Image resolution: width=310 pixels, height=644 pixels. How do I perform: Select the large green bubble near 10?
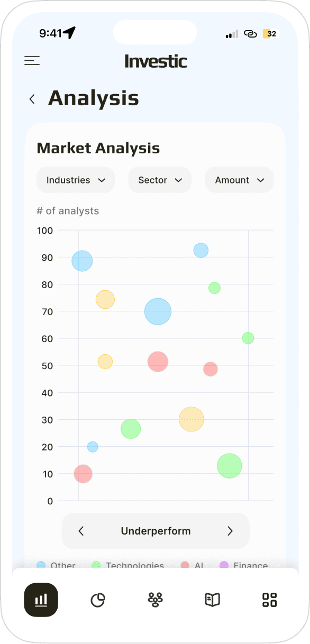(x=230, y=466)
